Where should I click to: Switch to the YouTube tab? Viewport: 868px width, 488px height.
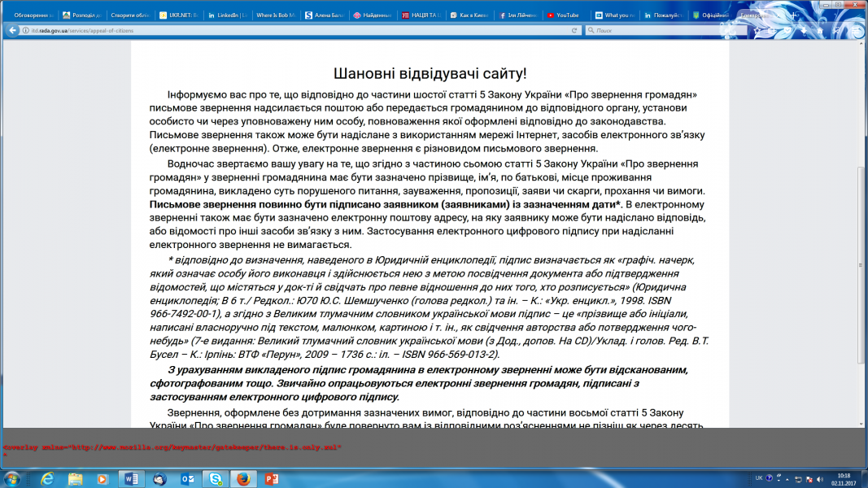pos(565,15)
